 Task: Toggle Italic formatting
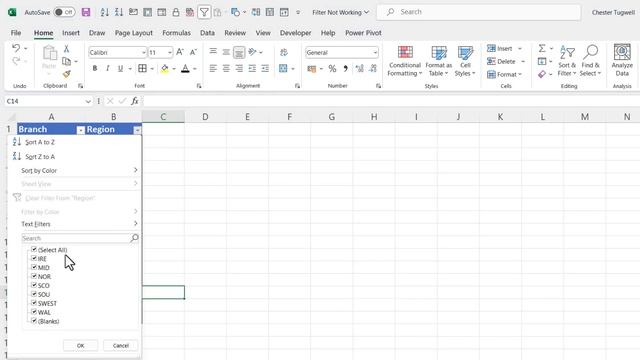click(107, 68)
